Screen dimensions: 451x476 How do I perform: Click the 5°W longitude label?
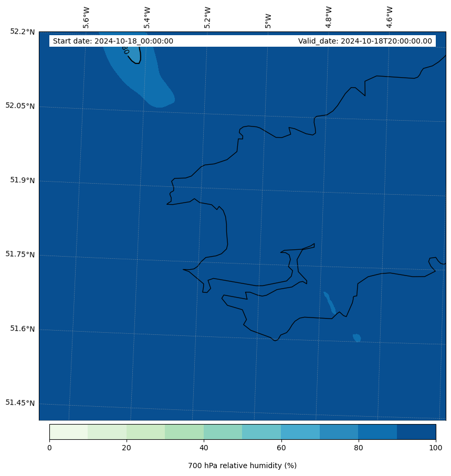tap(268, 21)
